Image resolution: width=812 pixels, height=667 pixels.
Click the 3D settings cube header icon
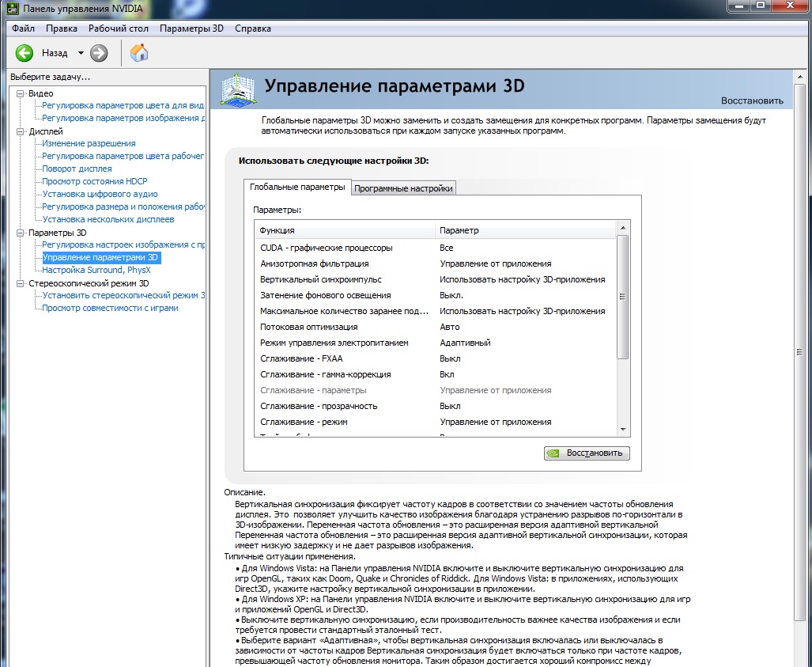238,90
